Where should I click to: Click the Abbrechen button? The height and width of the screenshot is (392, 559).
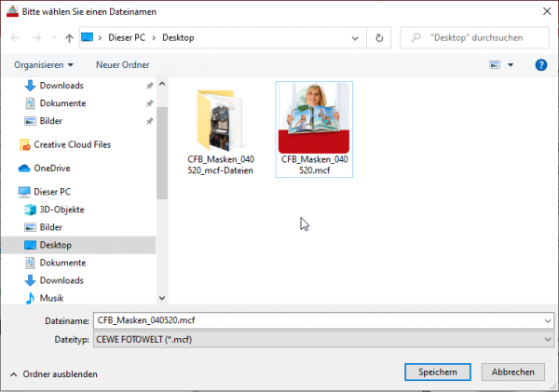tap(512, 372)
